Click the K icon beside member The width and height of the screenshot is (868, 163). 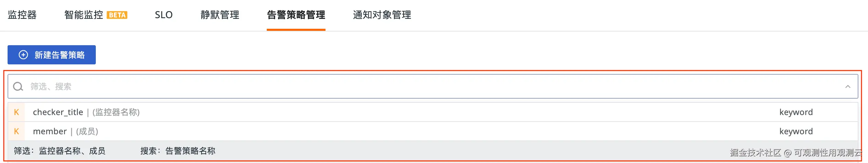pyautogui.click(x=16, y=131)
